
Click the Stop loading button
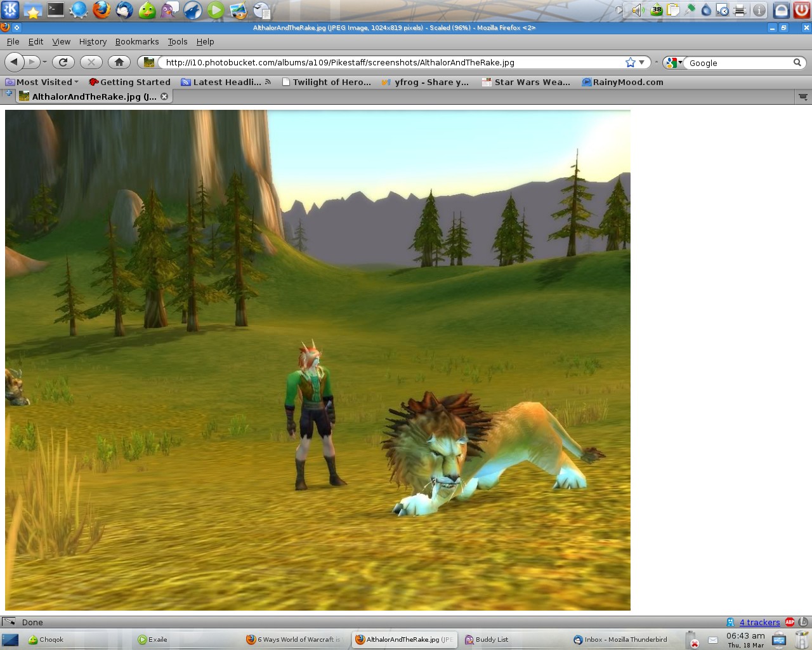(x=91, y=62)
